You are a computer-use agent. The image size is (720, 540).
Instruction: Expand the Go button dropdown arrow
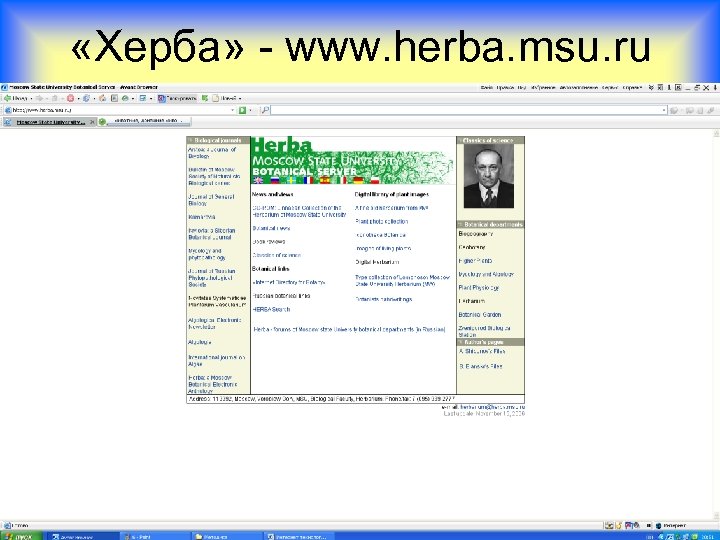coord(250,110)
